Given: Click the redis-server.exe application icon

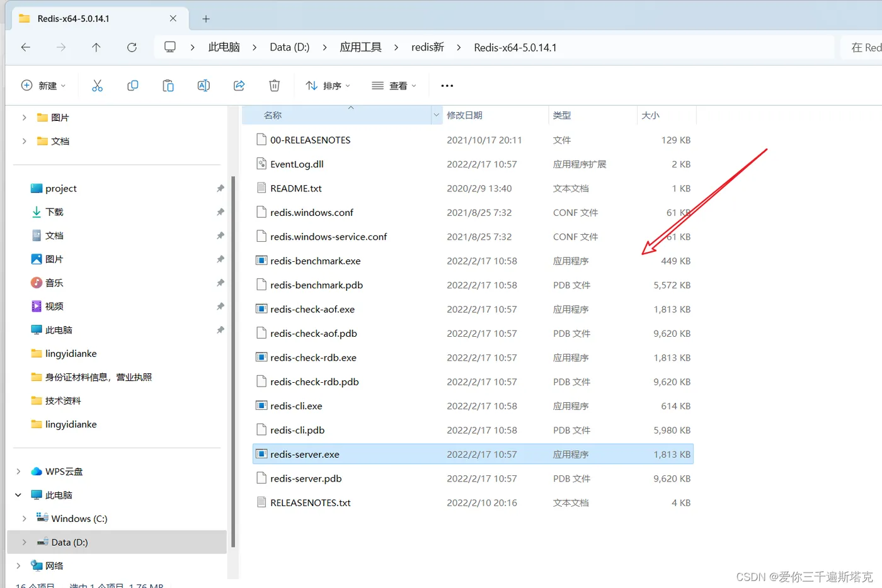Looking at the screenshot, I should coord(261,454).
